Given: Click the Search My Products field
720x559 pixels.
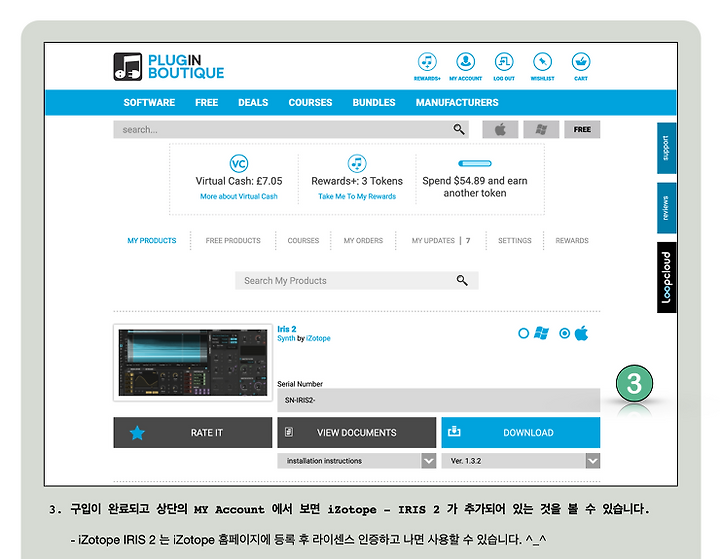Looking at the screenshot, I should tap(357, 280).
